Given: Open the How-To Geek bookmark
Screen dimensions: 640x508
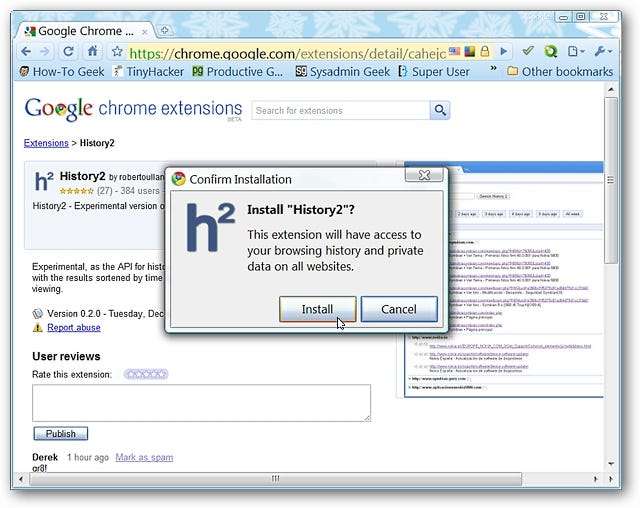Looking at the screenshot, I should [x=61, y=71].
